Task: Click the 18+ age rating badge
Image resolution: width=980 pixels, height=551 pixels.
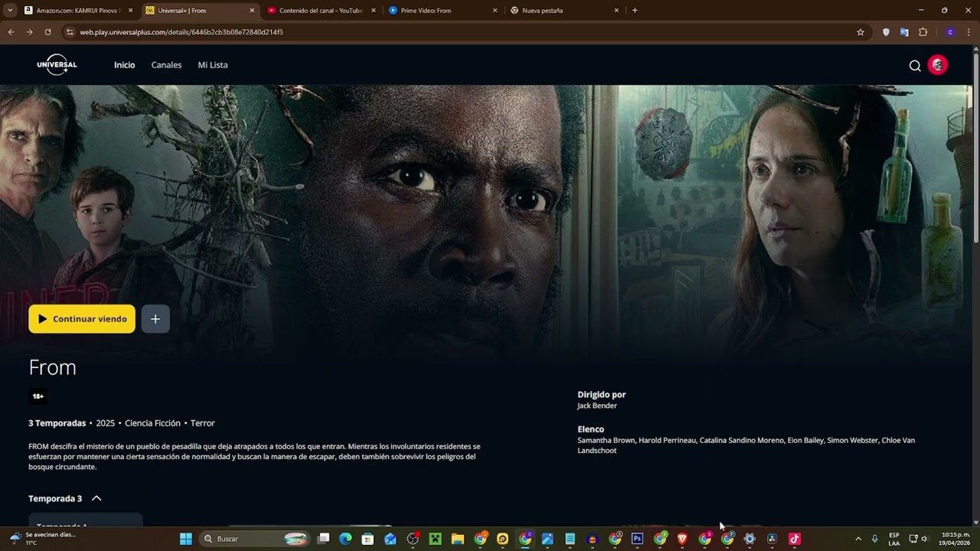Action: coord(38,396)
